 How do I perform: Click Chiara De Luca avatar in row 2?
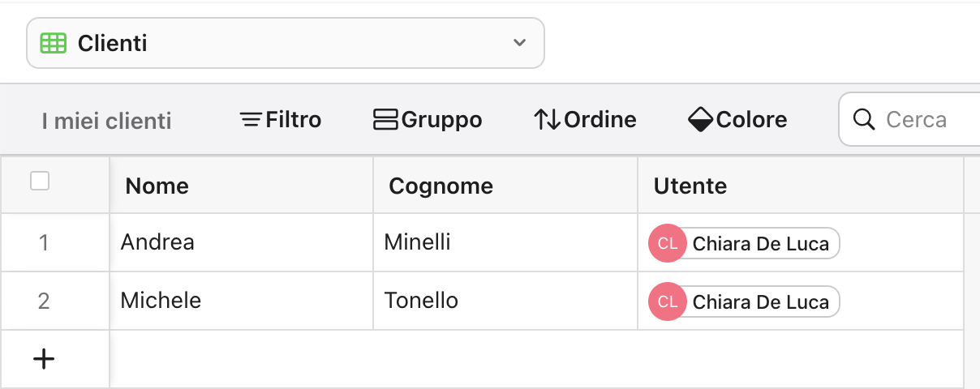(x=668, y=301)
